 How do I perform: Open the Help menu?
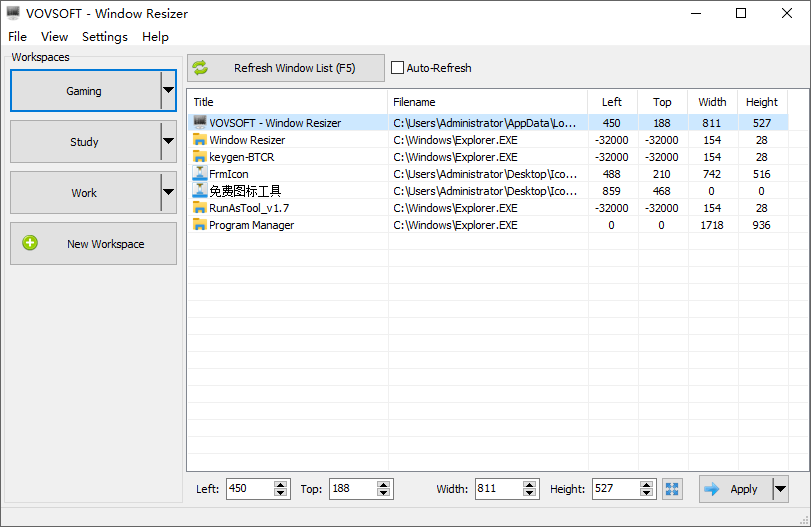[155, 37]
